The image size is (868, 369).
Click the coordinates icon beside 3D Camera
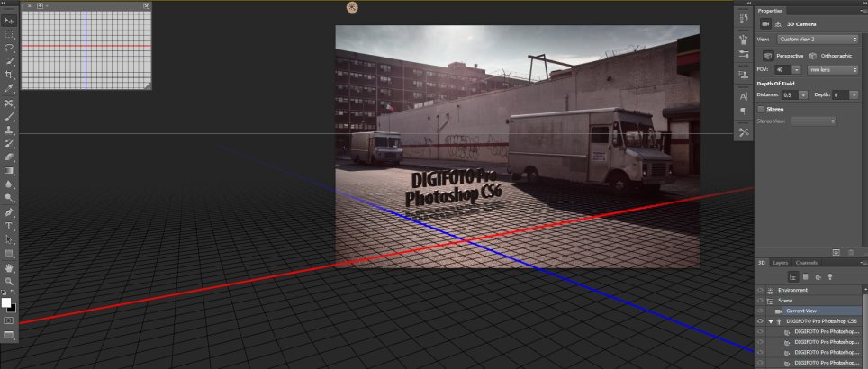pyautogui.click(x=778, y=24)
